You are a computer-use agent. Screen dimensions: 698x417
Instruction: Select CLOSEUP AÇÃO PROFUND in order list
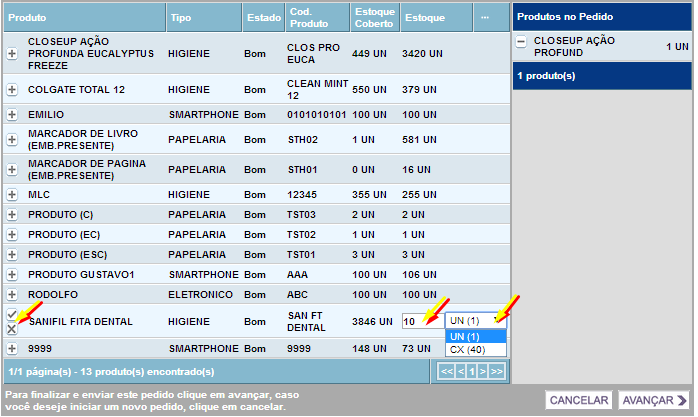574,46
